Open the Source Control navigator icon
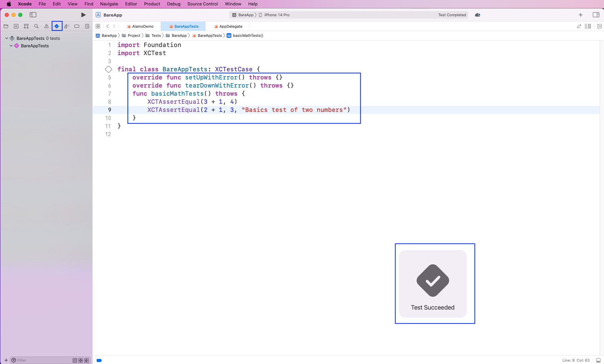Viewport: 604px width, 364px height. pos(16,26)
